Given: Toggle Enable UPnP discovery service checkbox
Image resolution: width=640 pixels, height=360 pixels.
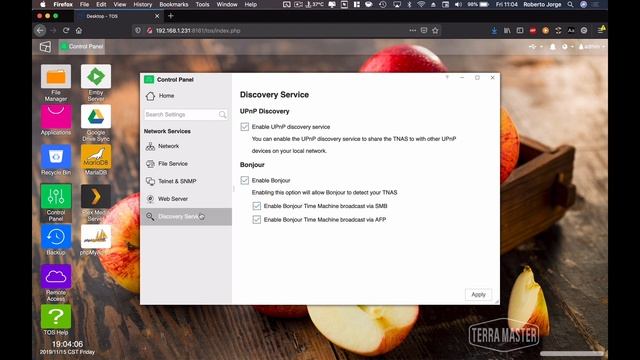Looking at the screenshot, I should [244, 127].
